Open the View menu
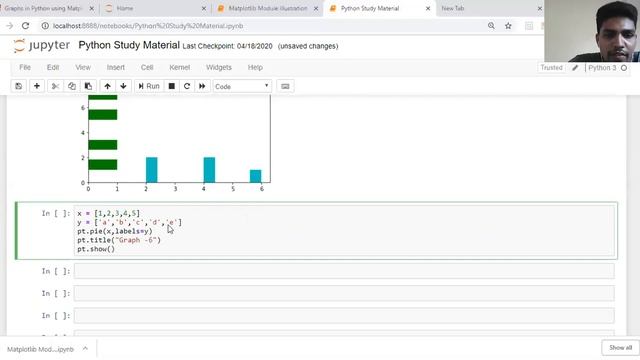Screen dimensions: 640x360 tap(83, 67)
